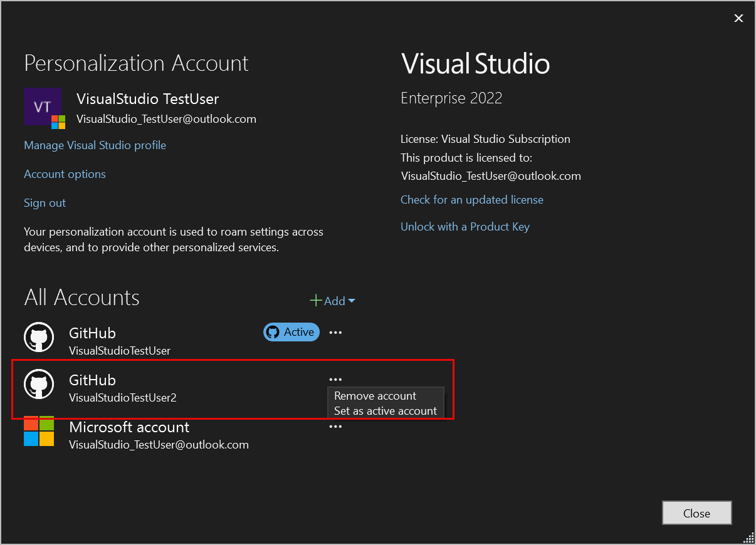Viewport: 756px width, 545px height.
Task: Choose Set as active account
Action: (x=385, y=410)
